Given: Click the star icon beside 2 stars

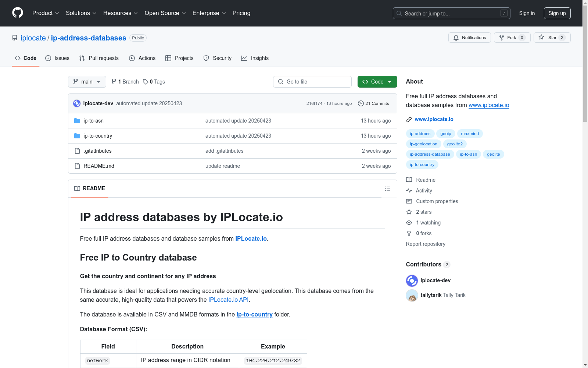Looking at the screenshot, I should coord(409,212).
